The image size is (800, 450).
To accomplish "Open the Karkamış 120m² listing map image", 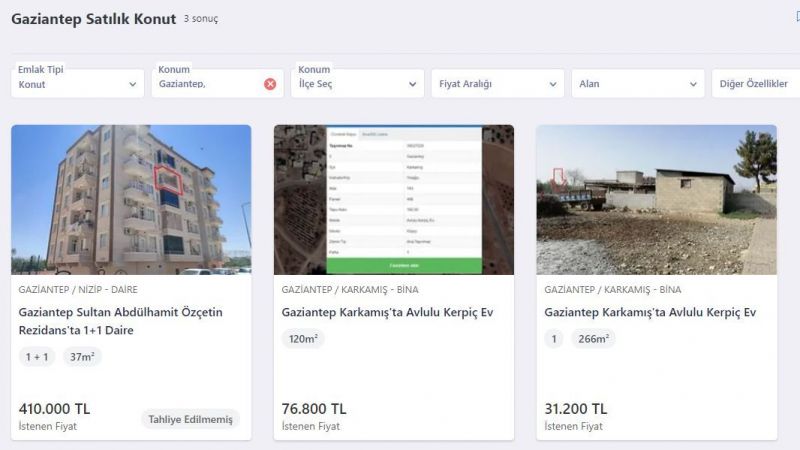I will (x=394, y=199).
